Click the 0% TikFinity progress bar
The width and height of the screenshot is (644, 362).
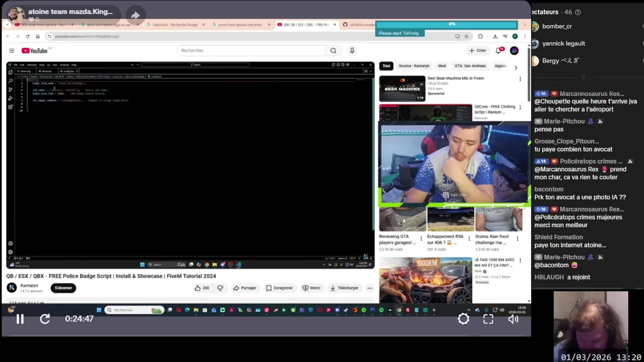click(x=446, y=24)
